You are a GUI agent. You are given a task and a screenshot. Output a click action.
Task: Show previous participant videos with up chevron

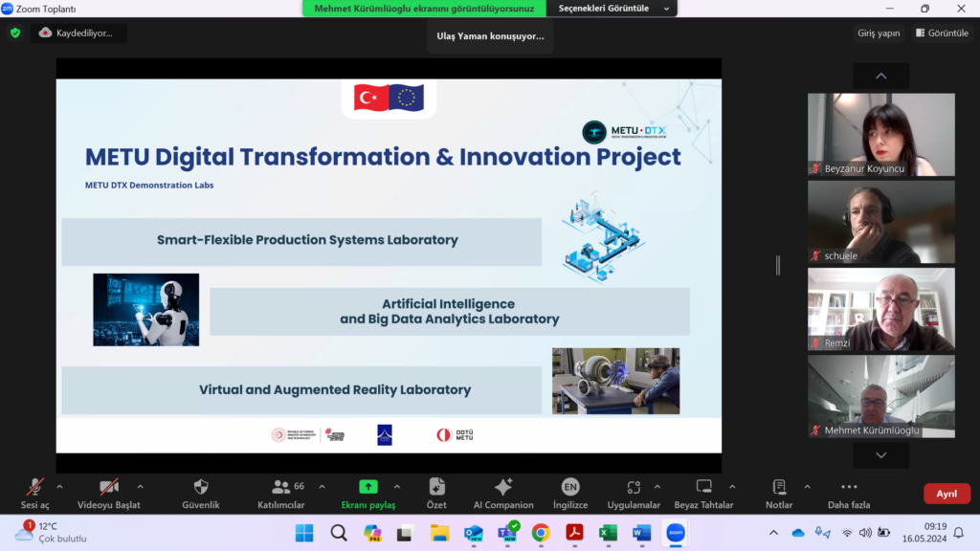[x=881, y=77]
